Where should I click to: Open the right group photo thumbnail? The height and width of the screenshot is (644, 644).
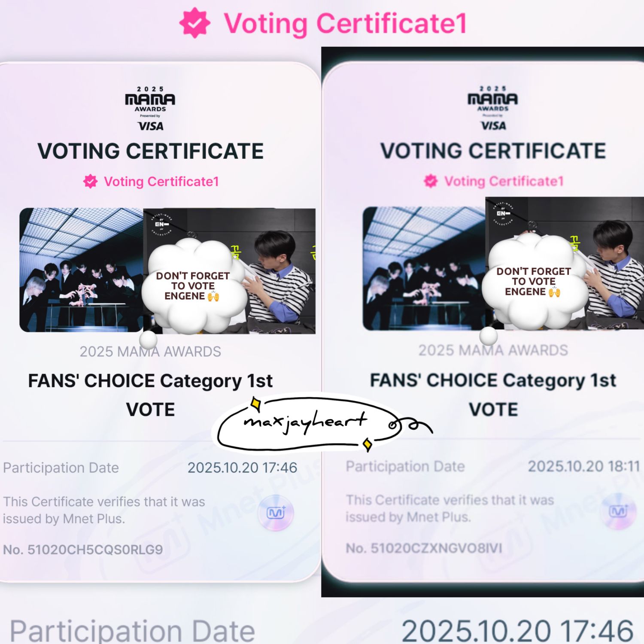(424, 268)
